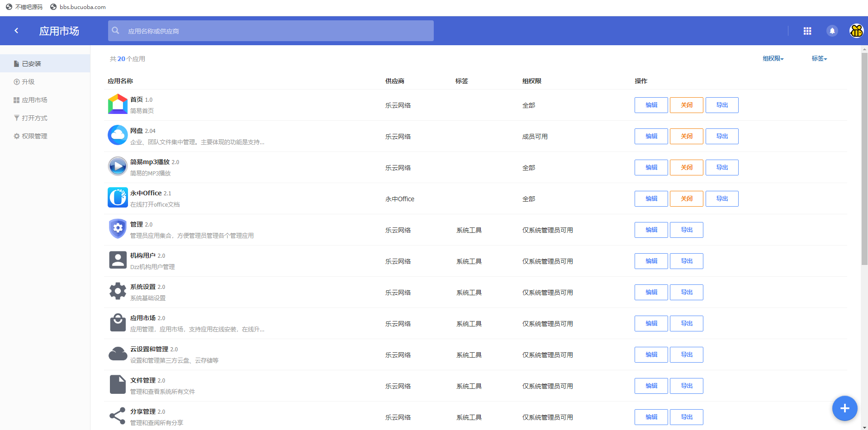Click the 首页 colorful house icon
This screenshot has width=868, height=430.
[118, 104]
